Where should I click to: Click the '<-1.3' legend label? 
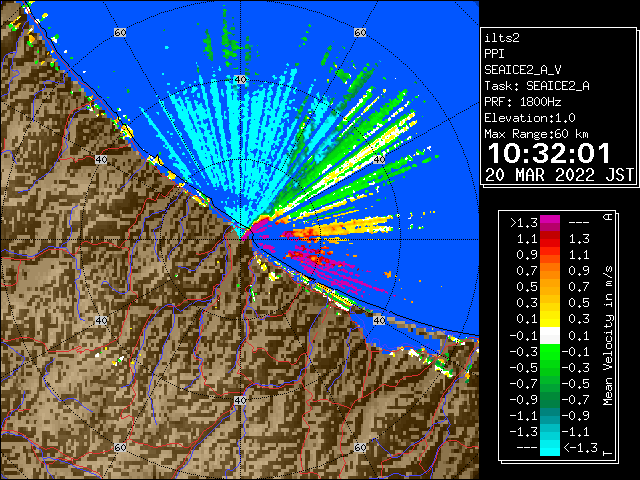581,448
